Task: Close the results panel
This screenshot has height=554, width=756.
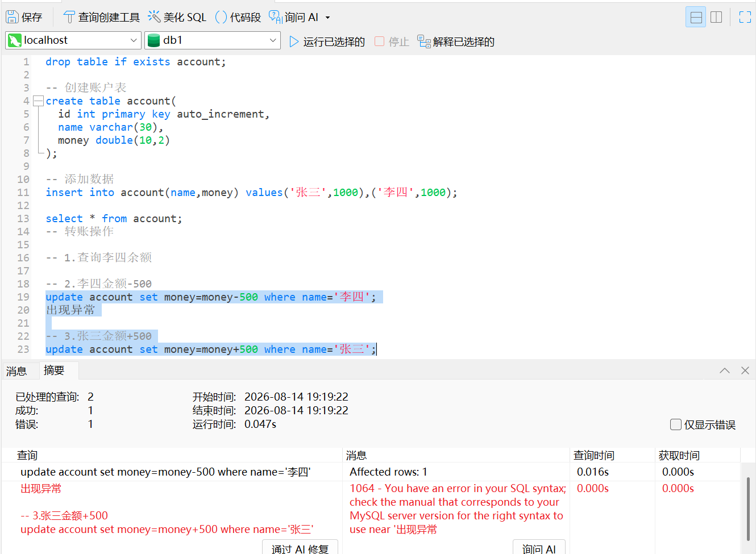Action: 745,370
